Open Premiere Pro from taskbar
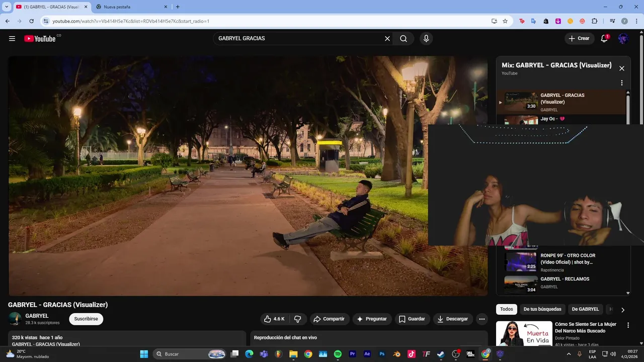 (x=352, y=354)
